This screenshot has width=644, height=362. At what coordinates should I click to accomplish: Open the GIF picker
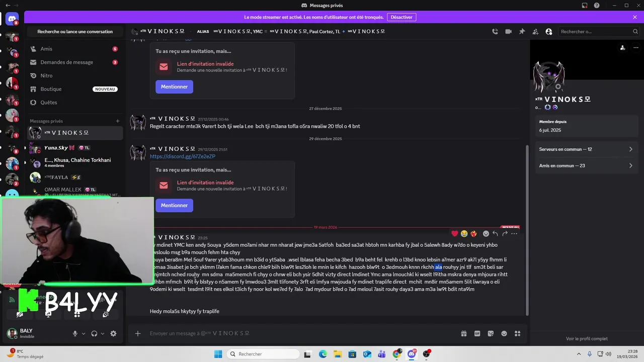click(477, 333)
